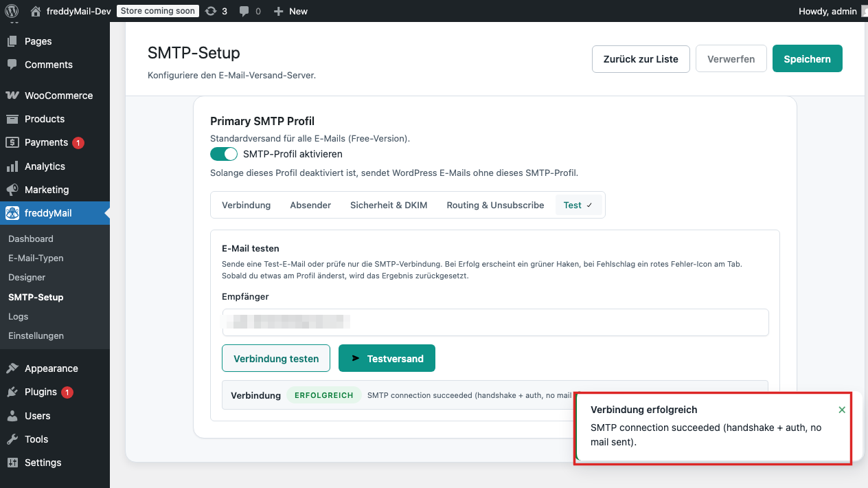Click the WooCommerce sidebar icon

(12, 96)
